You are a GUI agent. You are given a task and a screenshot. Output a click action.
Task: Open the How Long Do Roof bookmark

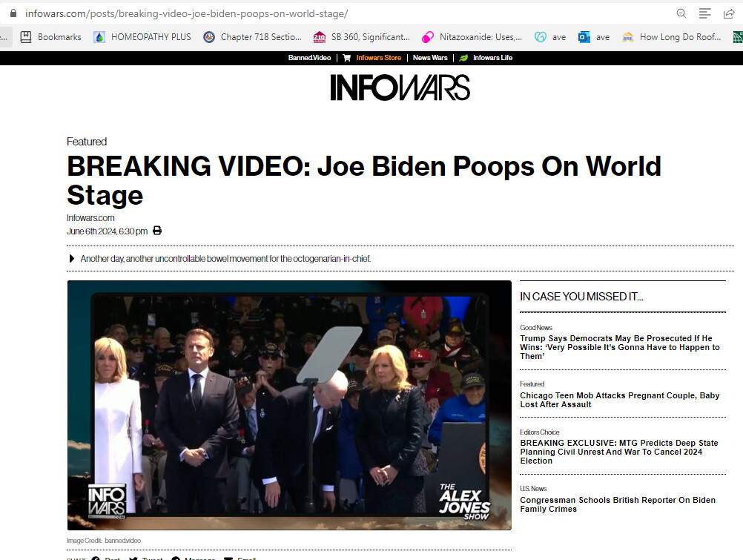pyautogui.click(x=672, y=37)
